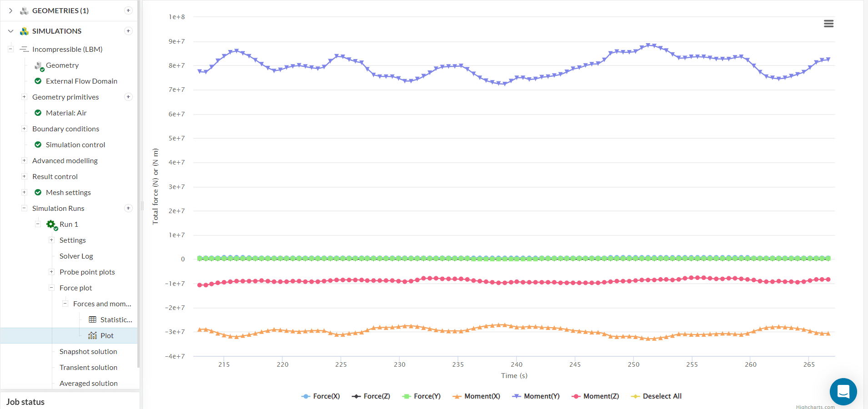Select the Transient solution entry

click(88, 367)
